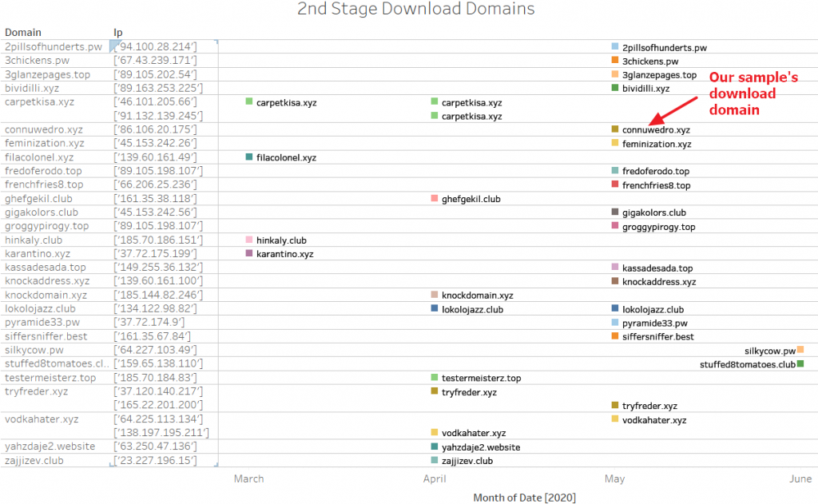Click the purple karantino.xyz square mark
This screenshot has width=818, height=504.
tap(249, 253)
